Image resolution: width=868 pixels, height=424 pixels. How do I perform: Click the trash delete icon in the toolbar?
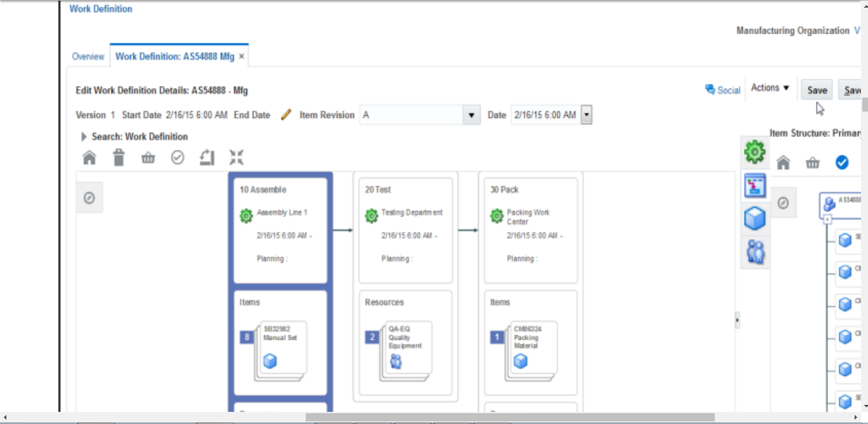click(118, 157)
